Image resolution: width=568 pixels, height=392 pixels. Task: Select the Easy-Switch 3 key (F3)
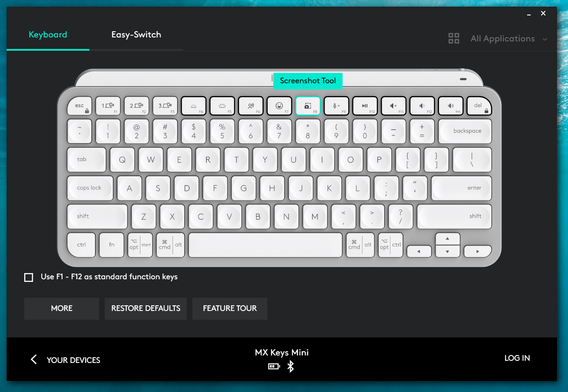(165, 106)
